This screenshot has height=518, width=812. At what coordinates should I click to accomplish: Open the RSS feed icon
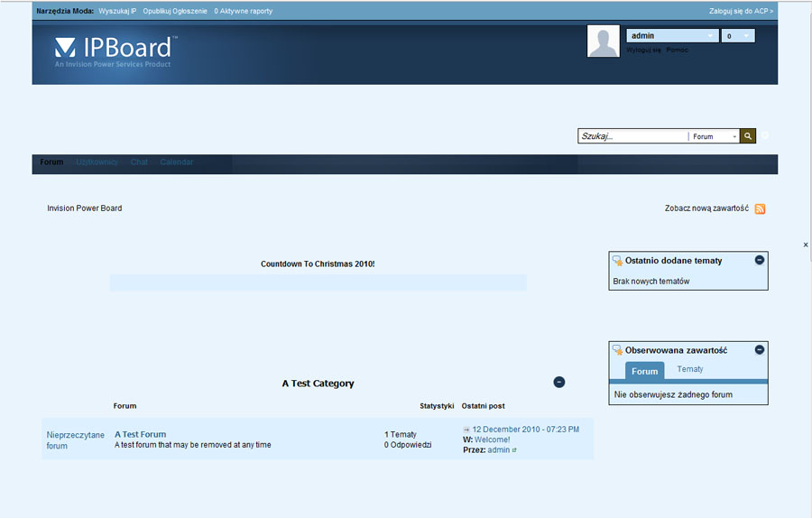coord(760,208)
